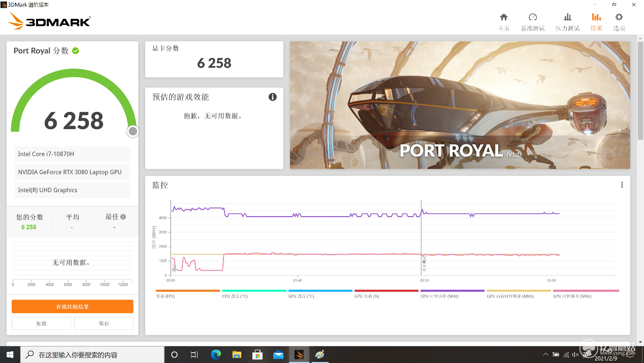This screenshot has height=363, width=644.
Task: Restore down the 3DMark window
Action: pos(614,4)
